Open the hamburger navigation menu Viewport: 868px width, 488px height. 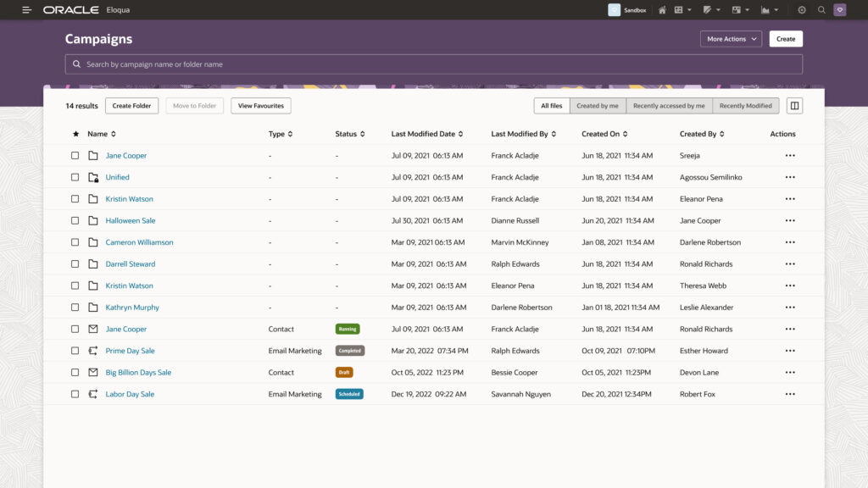27,10
